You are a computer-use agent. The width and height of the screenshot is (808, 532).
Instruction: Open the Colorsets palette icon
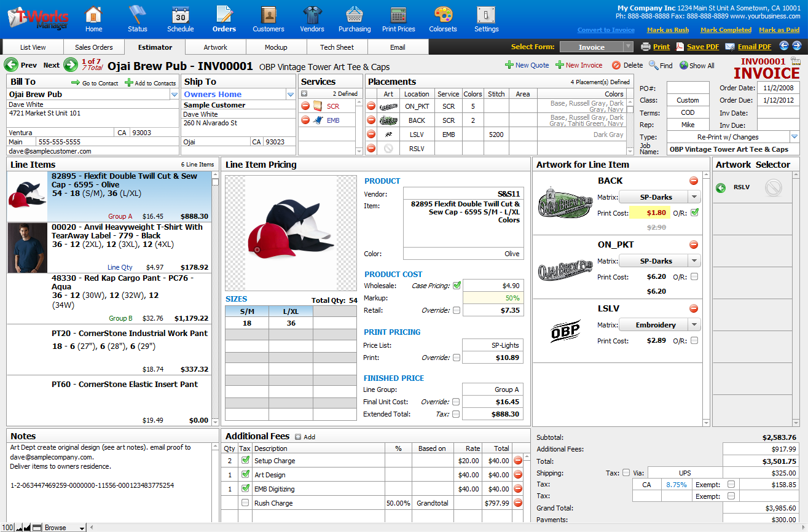pyautogui.click(x=443, y=14)
